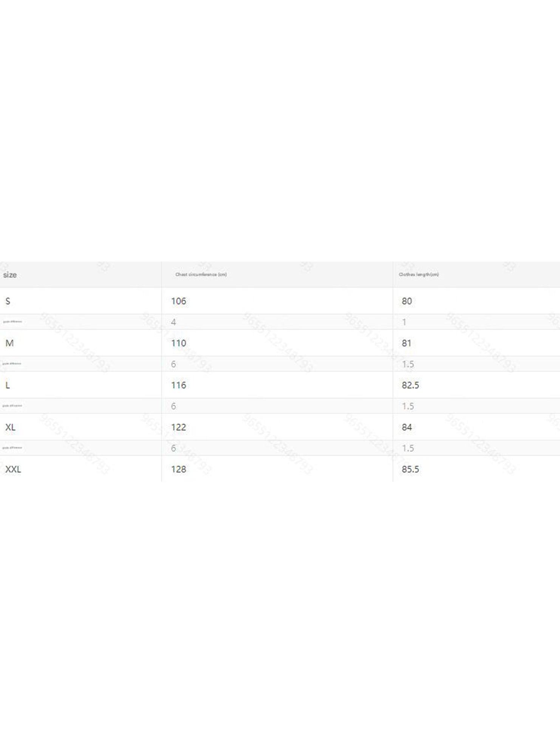Screen dimensions: 560x743
Task: Click clothes length value 85.5
Action: [410, 469]
